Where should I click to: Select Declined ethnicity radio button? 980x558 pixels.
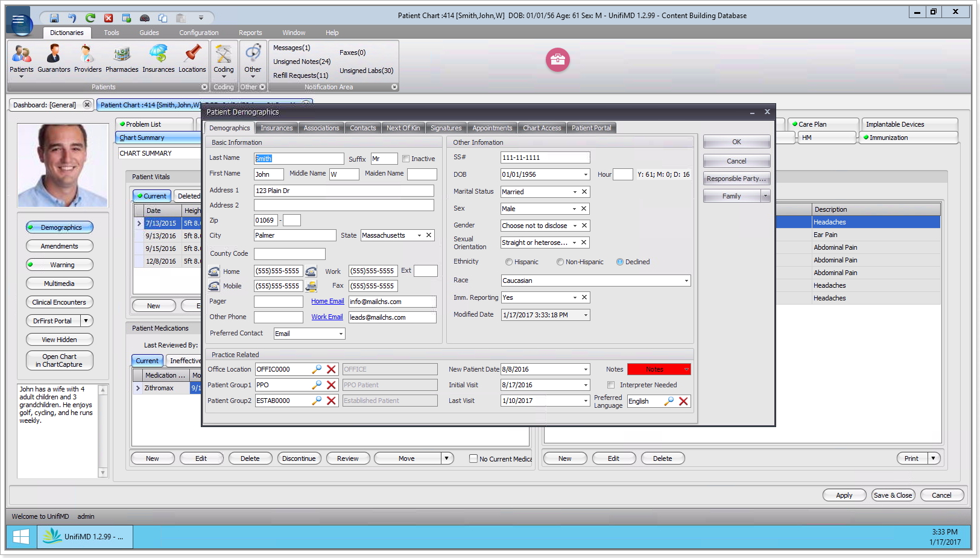(620, 262)
